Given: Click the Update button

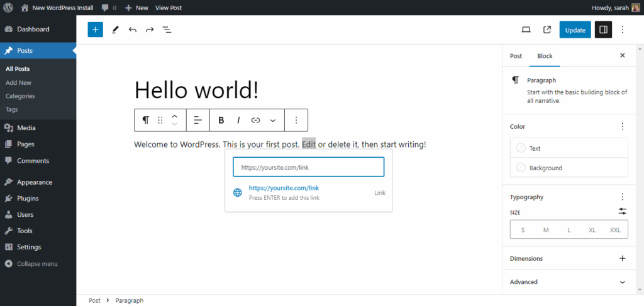Looking at the screenshot, I should pos(575,30).
